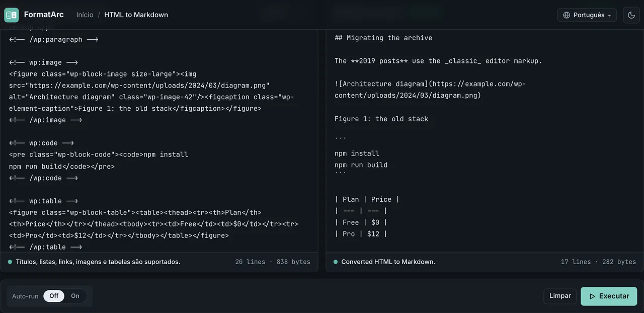Click the "The **2019 posts** use the _classic_ editor markup." line

pos(438,61)
